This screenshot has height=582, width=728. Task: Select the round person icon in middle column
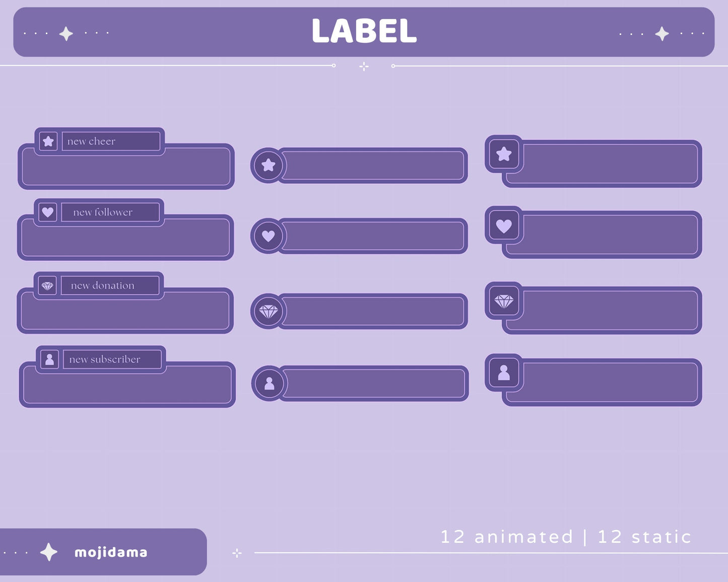point(270,384)
